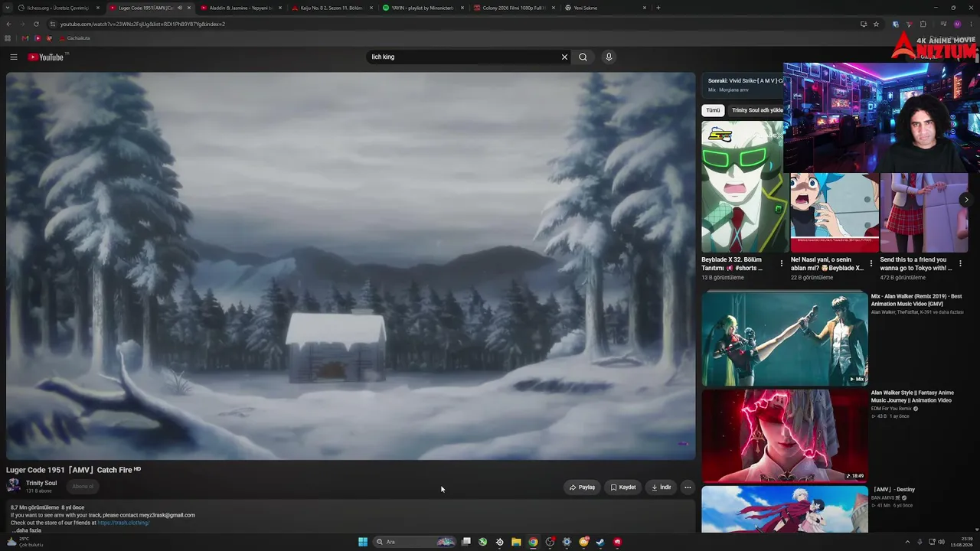Expand description with '...daha fazla'
Viewport: 980px width, 551px height.
tap(27, 530)
